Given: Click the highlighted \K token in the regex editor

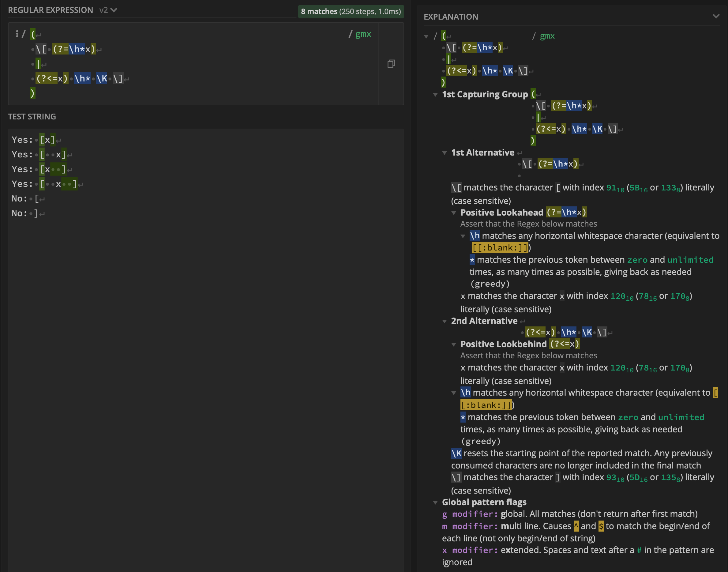Looking at the screenshot, I should [102, 79].
